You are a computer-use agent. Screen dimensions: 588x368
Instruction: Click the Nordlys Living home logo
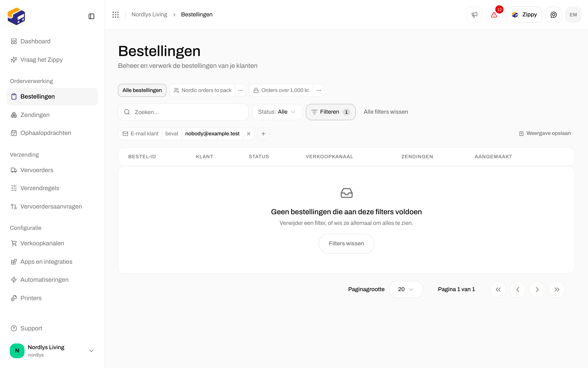(16, 16)
